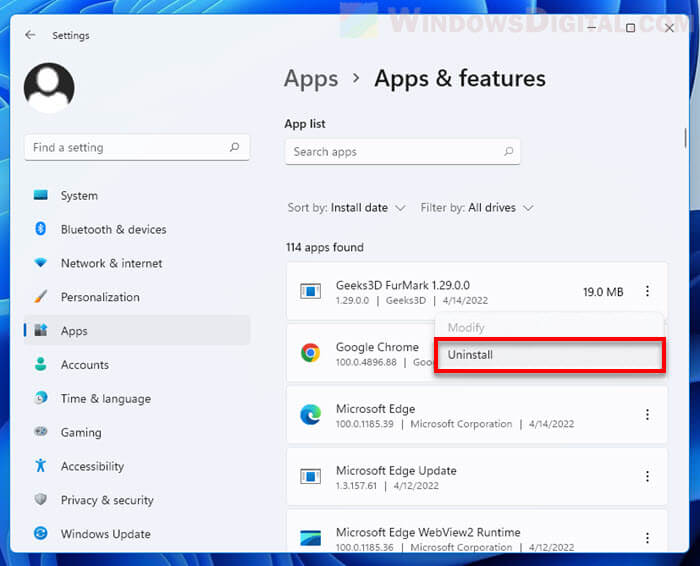Select the Geeks3D FurMark 1.29.0.0 name

tap(403, 285)
